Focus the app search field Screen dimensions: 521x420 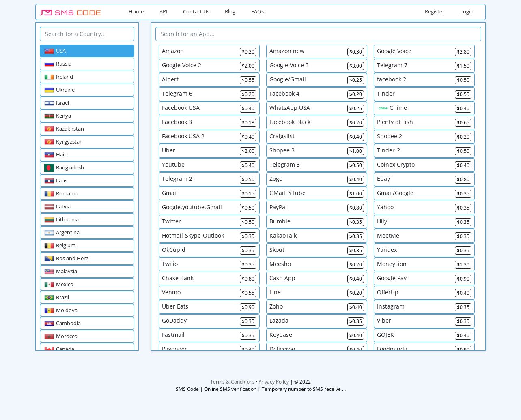tap(318, 34)
